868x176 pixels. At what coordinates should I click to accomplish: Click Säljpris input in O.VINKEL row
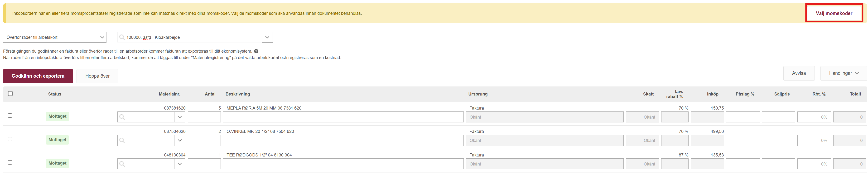778,141
